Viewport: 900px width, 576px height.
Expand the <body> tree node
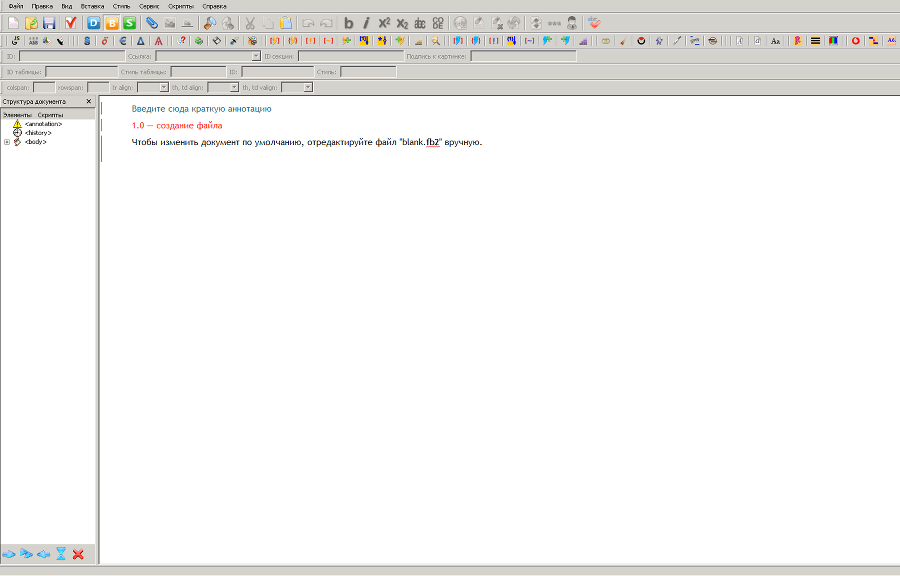coord(7,142)
